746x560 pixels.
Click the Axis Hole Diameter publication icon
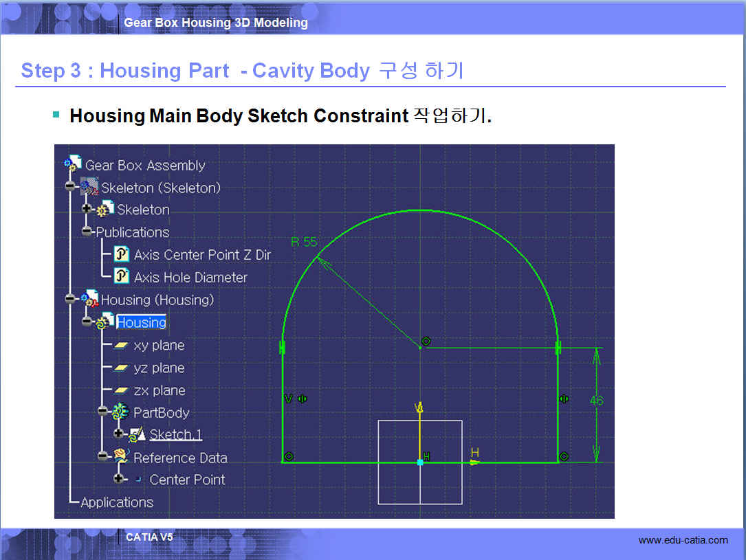(x=121, y=277)
